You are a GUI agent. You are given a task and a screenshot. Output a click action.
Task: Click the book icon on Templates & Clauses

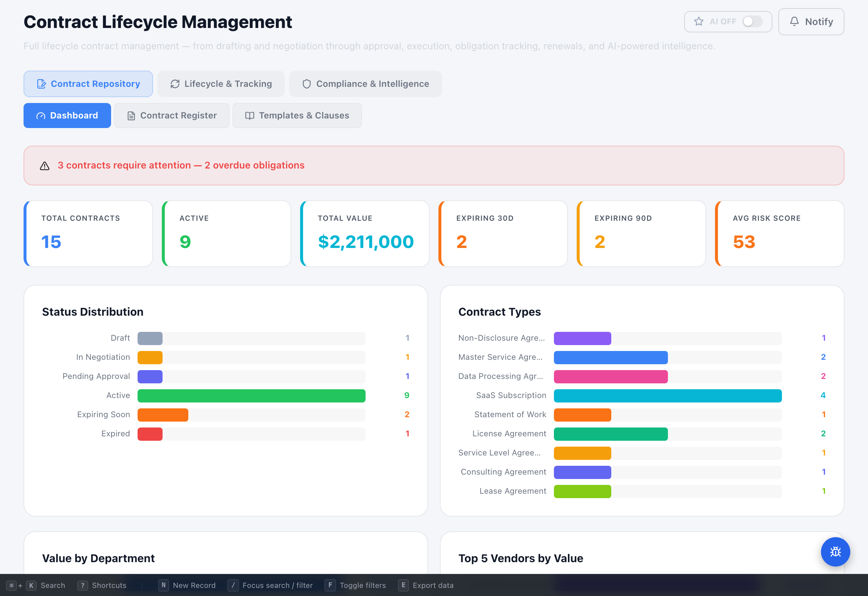click(x=249, y=116)
